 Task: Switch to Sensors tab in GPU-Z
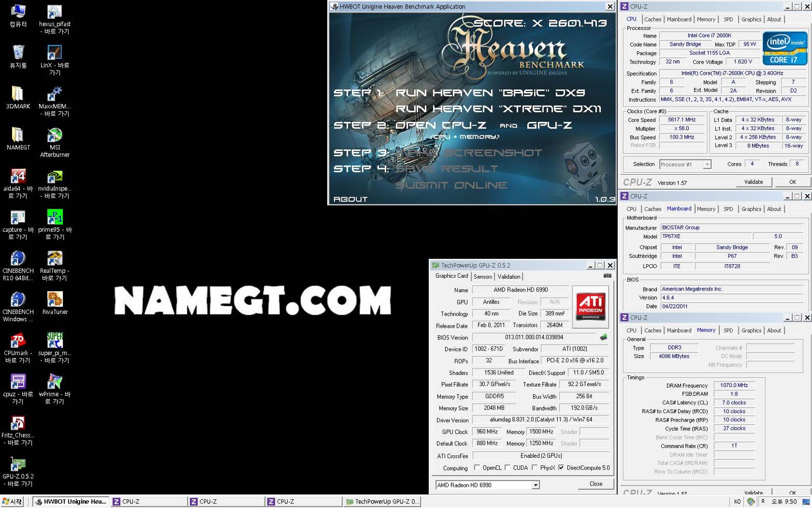click(483, 277)
